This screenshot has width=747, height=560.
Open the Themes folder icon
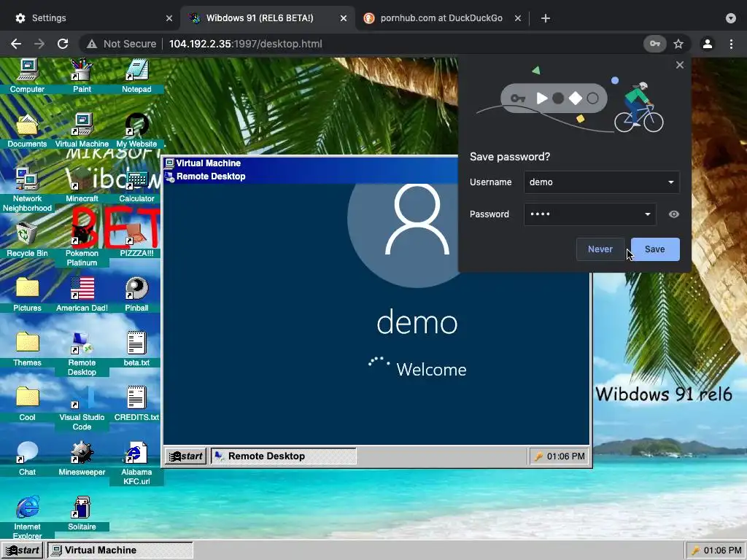pyautogui.click(x=27, y=349)
